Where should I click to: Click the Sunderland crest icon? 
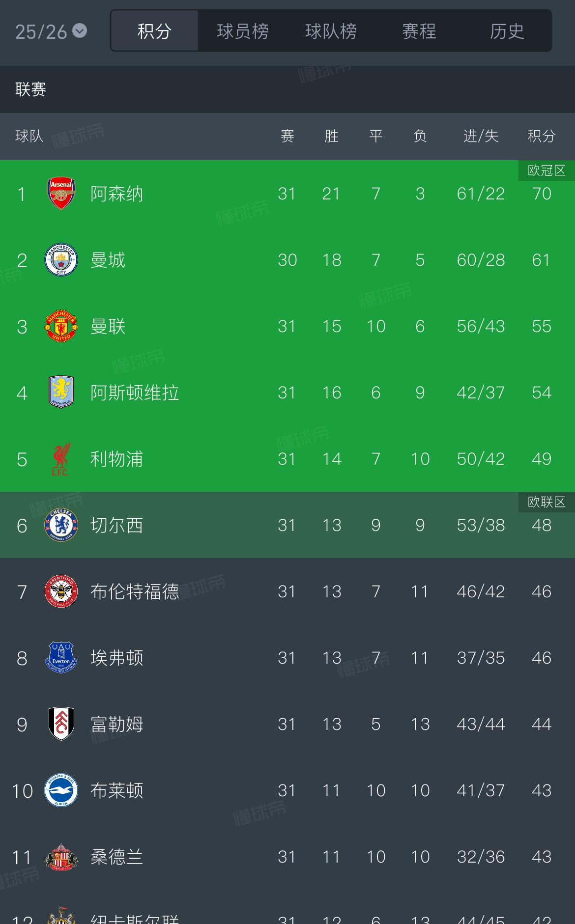(61, 857)
